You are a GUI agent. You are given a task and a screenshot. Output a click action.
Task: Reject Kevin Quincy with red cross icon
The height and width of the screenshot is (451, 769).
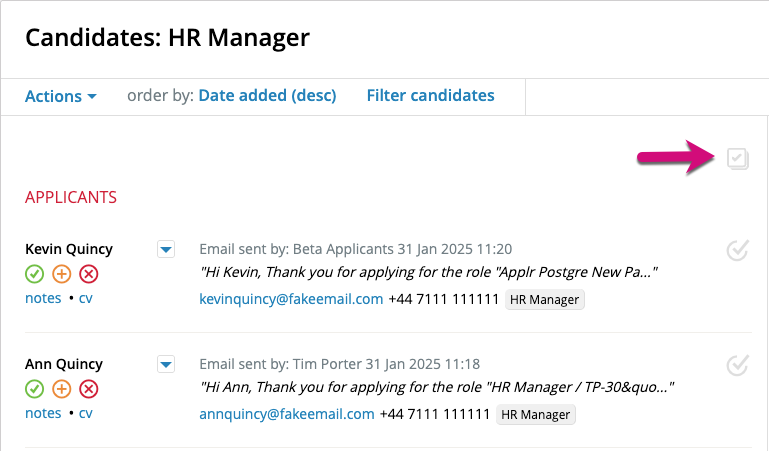[x=89, y=274]
